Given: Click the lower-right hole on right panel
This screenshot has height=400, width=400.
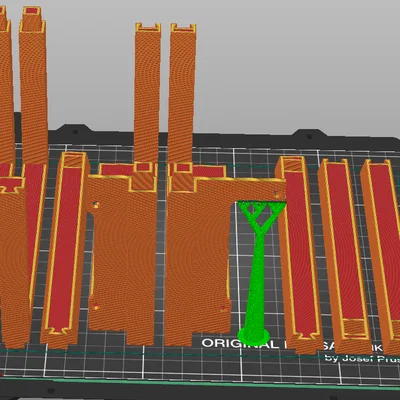Looking at the screenshot, I should coord(224,309).
